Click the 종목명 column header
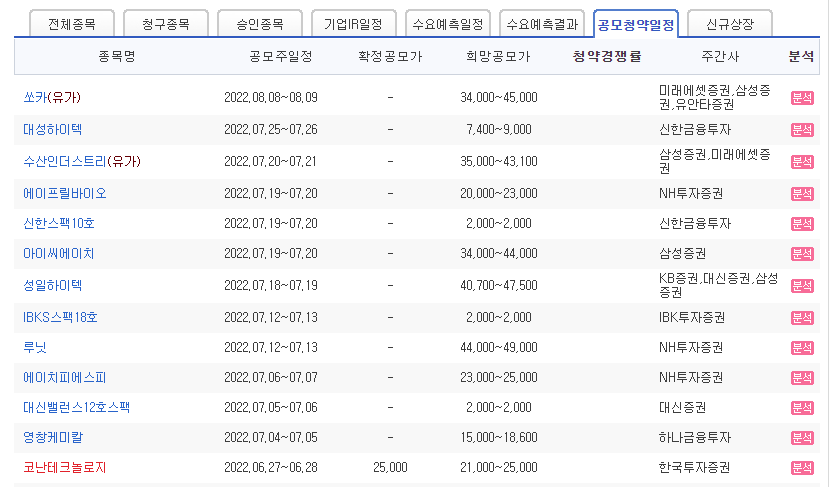 pyautogui.click(x=117, y=57)
